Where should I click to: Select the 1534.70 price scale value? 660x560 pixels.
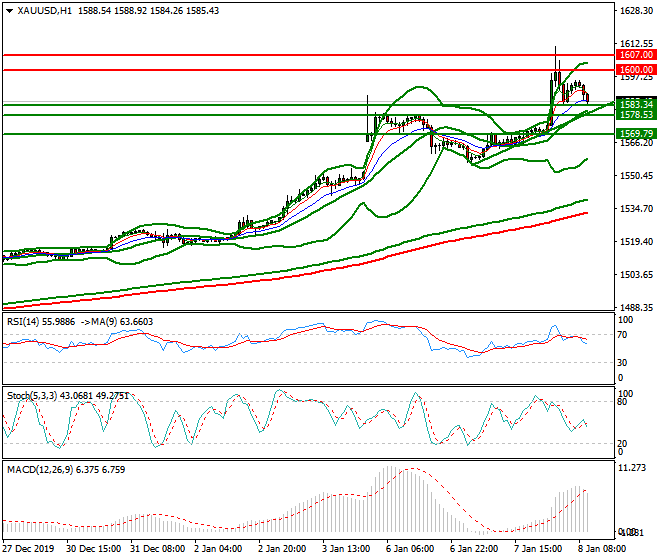636,208
